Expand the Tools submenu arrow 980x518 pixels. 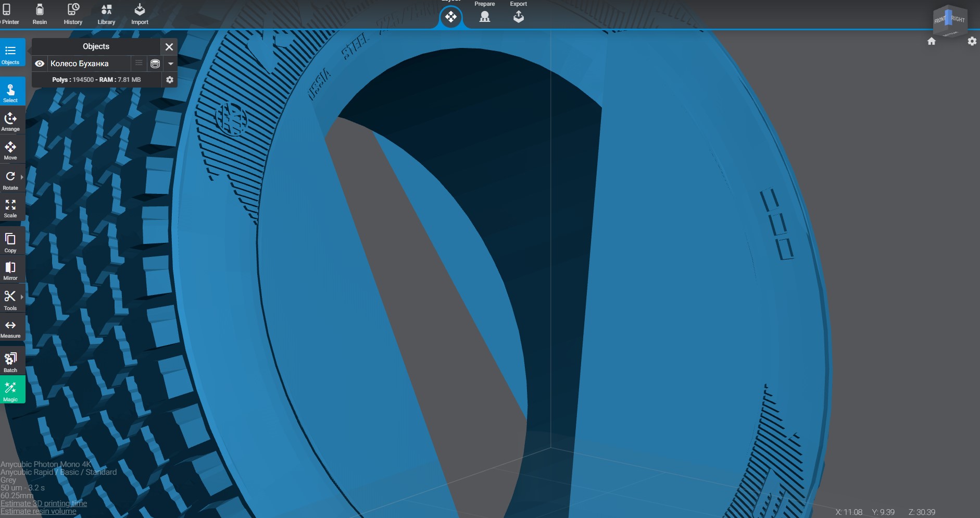22,297
